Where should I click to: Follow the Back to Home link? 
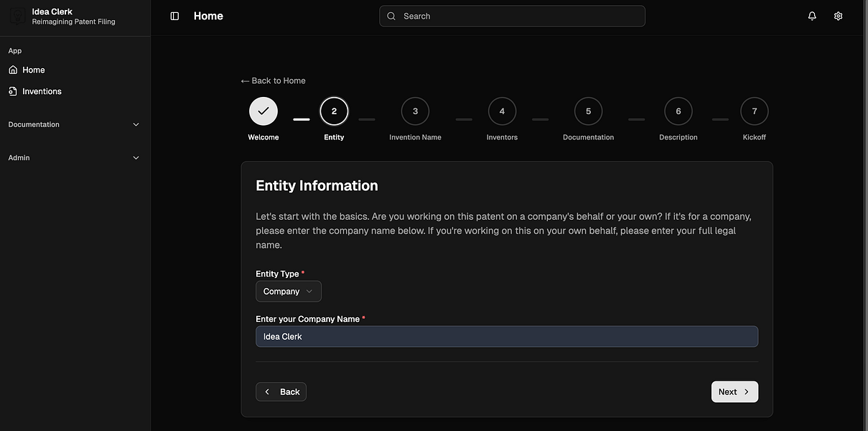pos(274,80)
